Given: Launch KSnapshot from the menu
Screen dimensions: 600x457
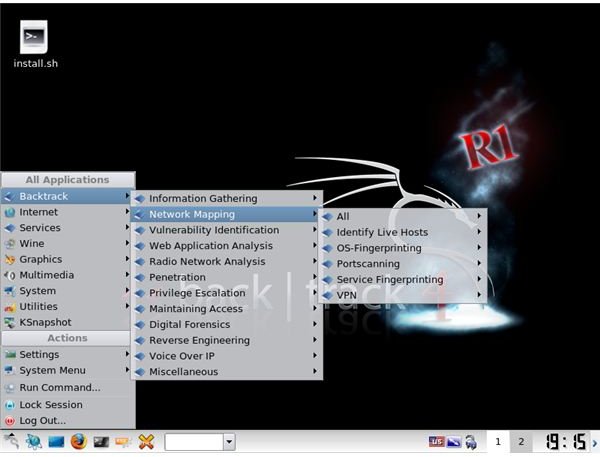Looking at the screenshot, I should click(x=67, y=322).
